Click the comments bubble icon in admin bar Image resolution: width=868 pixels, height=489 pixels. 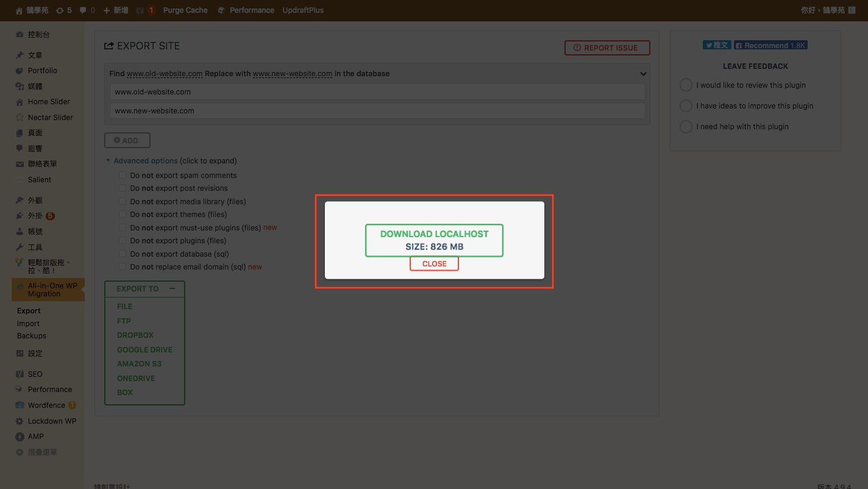(x=84, y=10)
